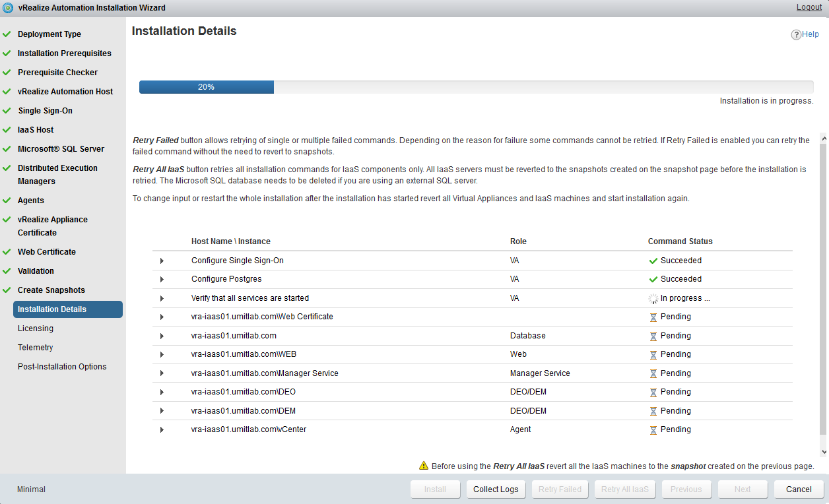Click hourglass icon for Web Certificate row

click(653, 317)
